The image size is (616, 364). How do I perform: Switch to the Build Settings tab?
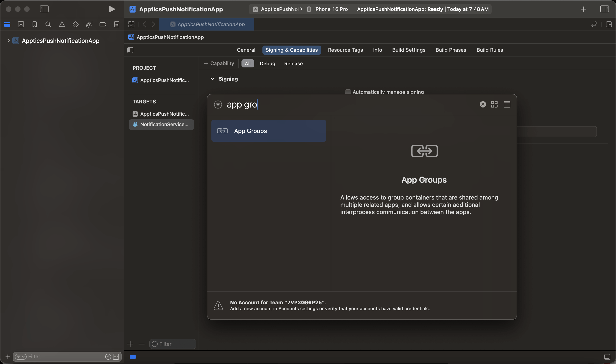[x=408, y=50]
